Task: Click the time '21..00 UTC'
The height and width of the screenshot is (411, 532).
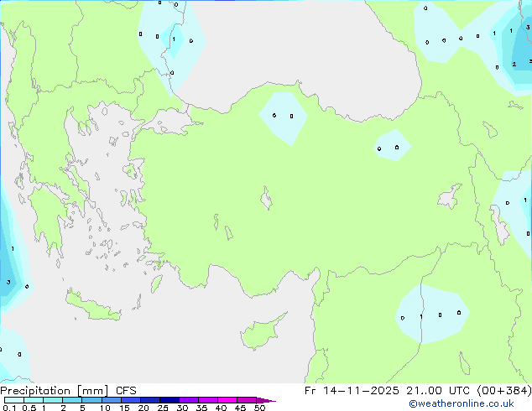Action: point(438,391)
